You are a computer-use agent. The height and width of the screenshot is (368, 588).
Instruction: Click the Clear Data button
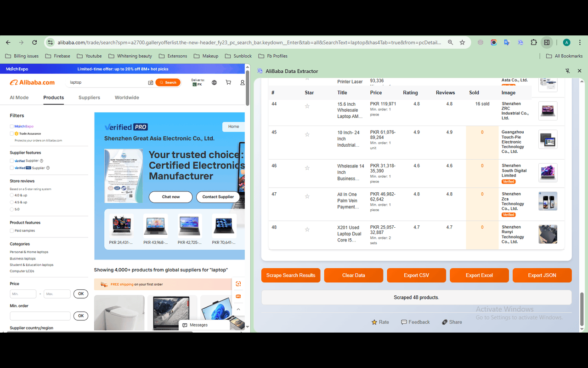pyautogui.click(x=354, y=275)
